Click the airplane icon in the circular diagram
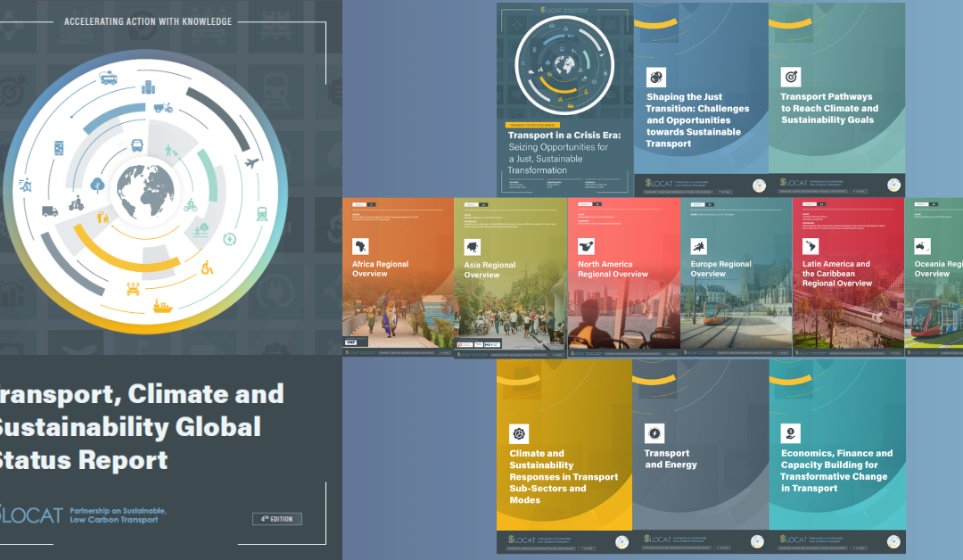 pos(251,163)
